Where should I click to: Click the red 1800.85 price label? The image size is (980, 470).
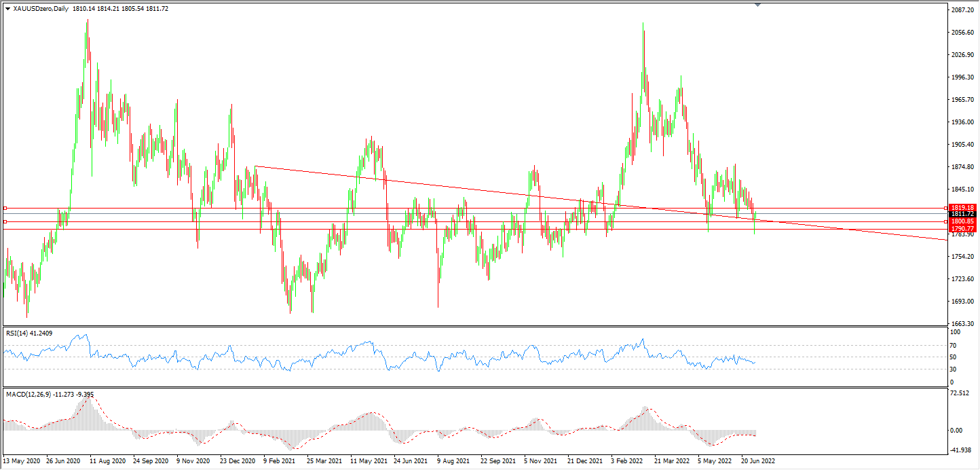962,221
